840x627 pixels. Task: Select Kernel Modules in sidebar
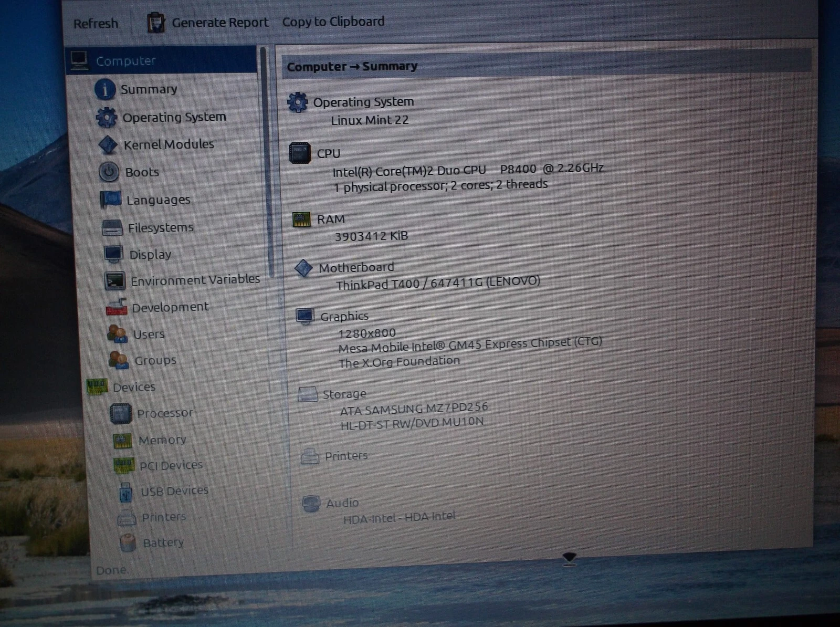tap(169, 144)
